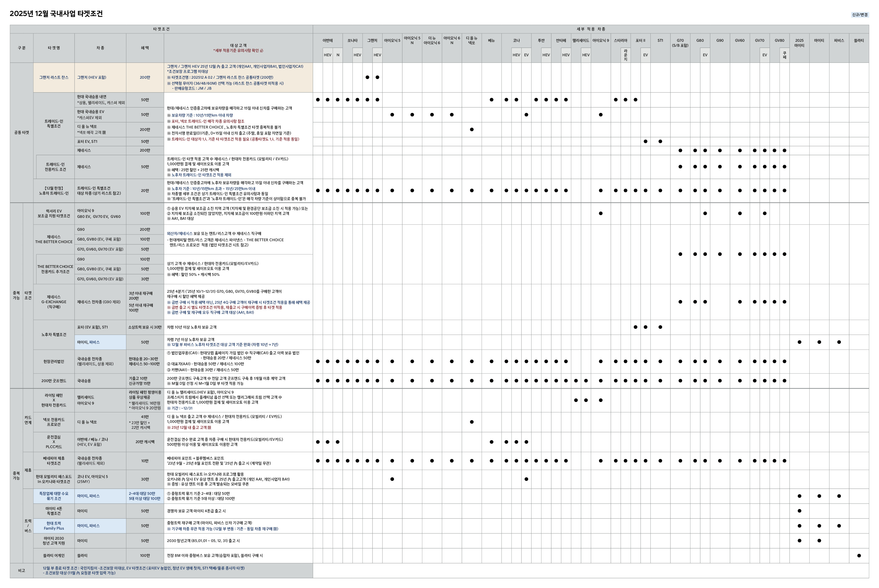Click the 현장관리법인 target name cell
This screenshot has height=588, width=879.
tap(54, 362)
